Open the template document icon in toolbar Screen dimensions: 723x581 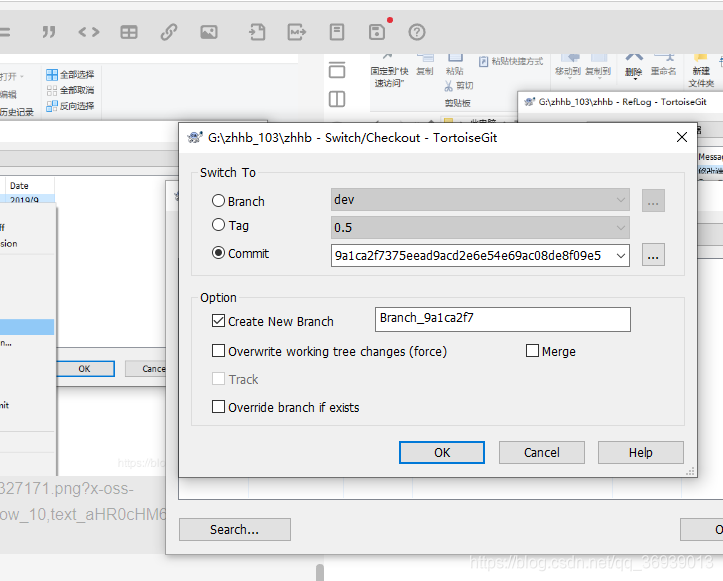pyautogui.click(x=337, y=32)
